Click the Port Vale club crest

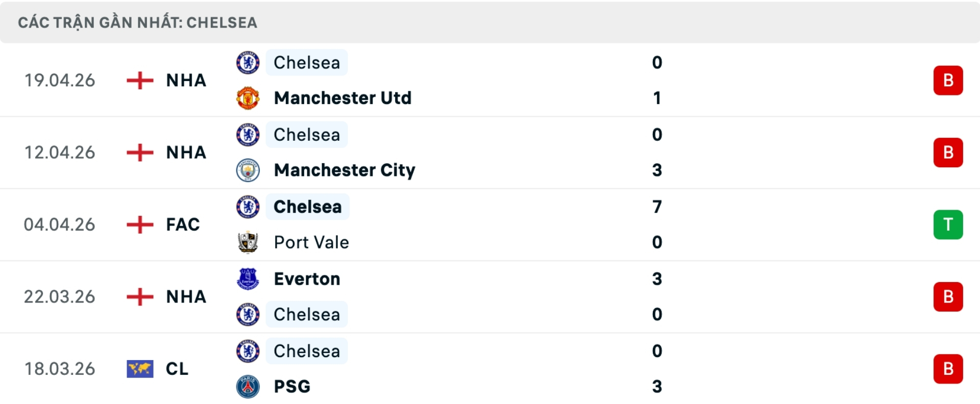tap(248, 242)
